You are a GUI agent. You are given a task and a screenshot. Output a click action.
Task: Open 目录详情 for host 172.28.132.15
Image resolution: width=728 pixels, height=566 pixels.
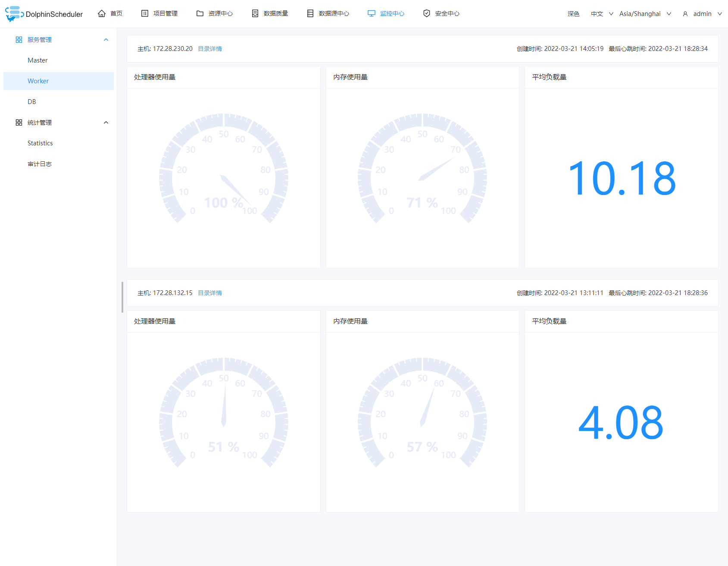click(x=210, y=293)
